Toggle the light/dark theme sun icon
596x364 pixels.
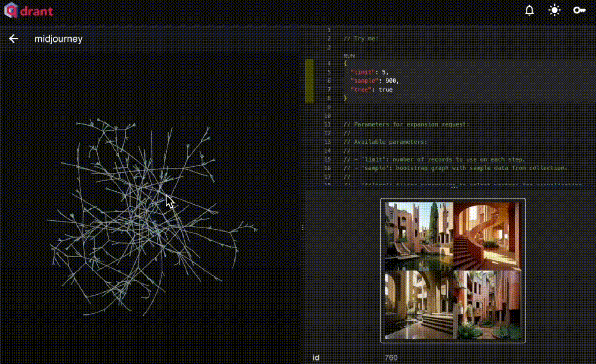point(554,10)
